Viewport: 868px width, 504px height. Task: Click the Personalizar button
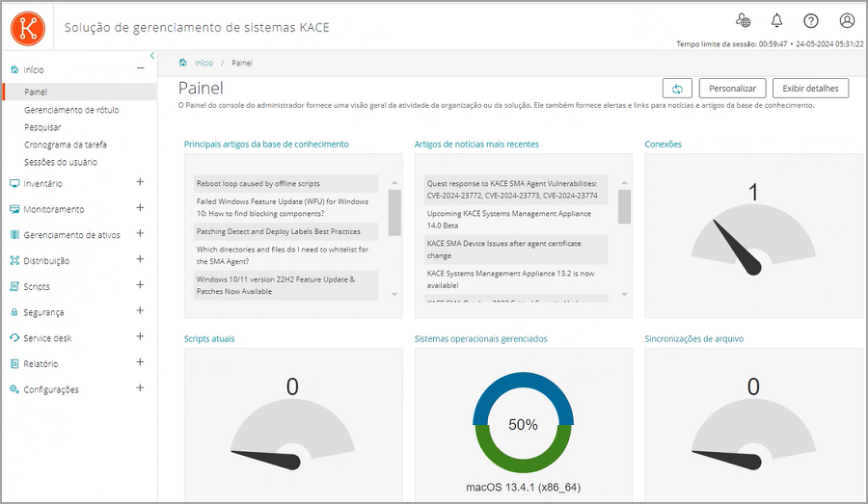(x=732, y=89)
